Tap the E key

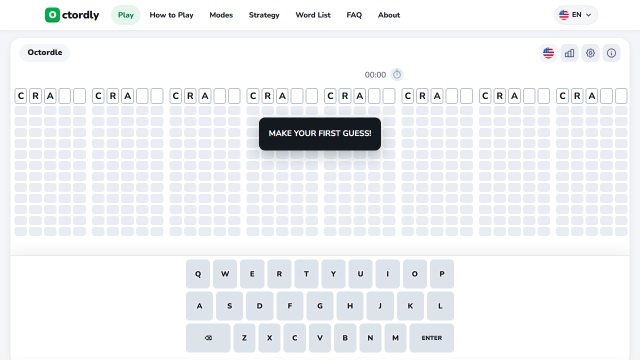(252, 274)
